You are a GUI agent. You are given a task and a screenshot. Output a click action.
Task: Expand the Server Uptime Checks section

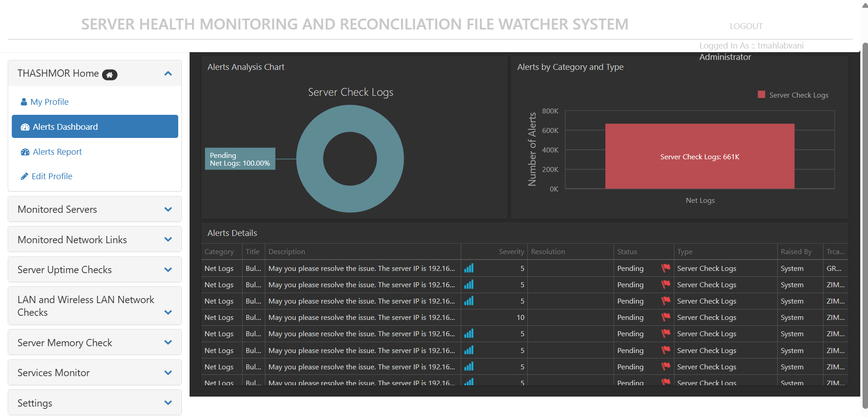point(95,270)
